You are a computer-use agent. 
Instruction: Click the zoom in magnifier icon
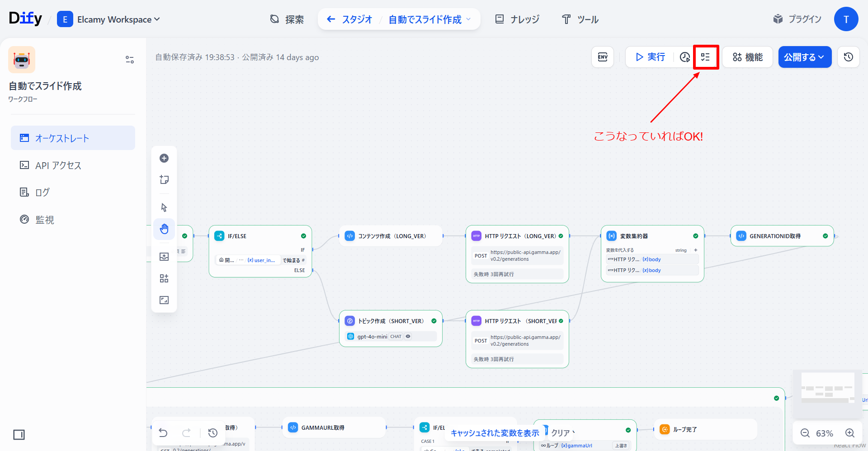coord(850,433)
